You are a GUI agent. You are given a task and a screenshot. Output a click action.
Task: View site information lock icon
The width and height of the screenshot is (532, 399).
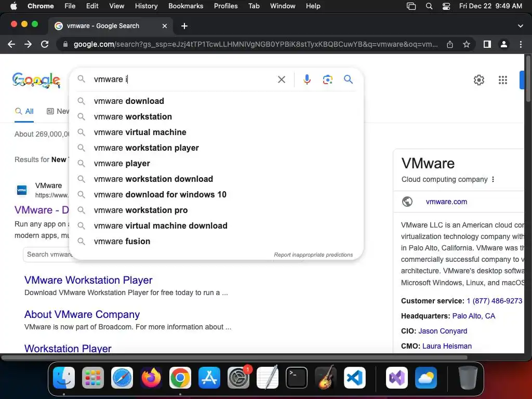[65, 44]
